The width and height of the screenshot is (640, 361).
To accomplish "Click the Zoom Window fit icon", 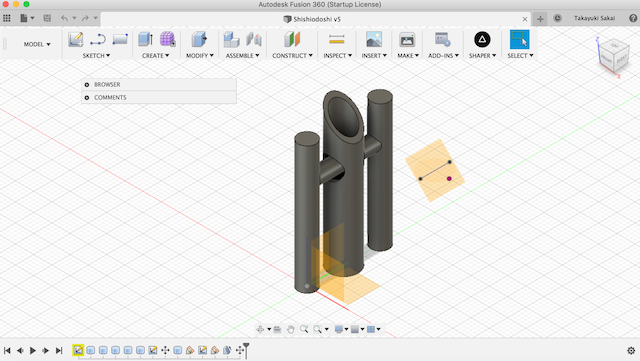I will coord(318,329).
